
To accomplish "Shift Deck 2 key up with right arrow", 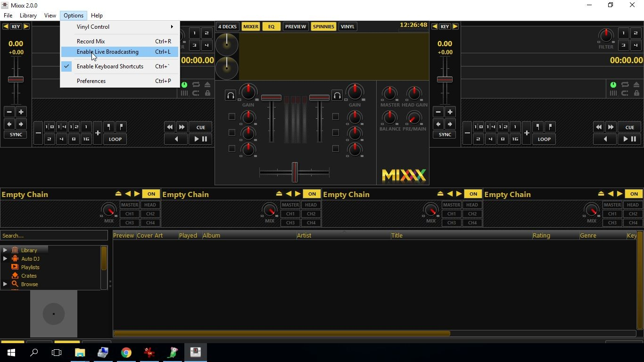I will click(455, 26).
